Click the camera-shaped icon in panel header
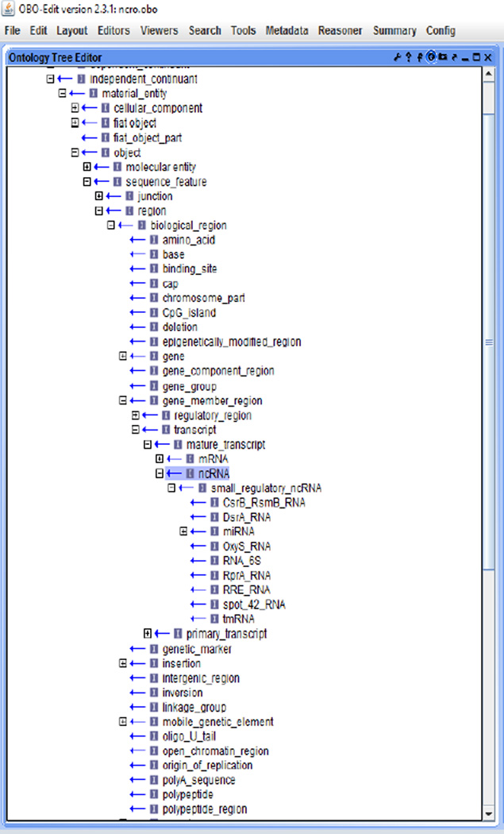The image size is (504, 834). pyautogui.click(x=442, y=57)
